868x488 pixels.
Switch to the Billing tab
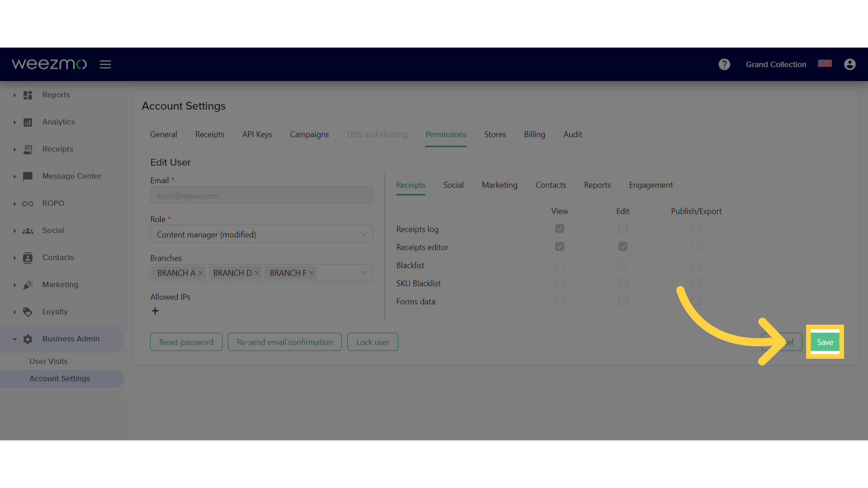[534, 135]
